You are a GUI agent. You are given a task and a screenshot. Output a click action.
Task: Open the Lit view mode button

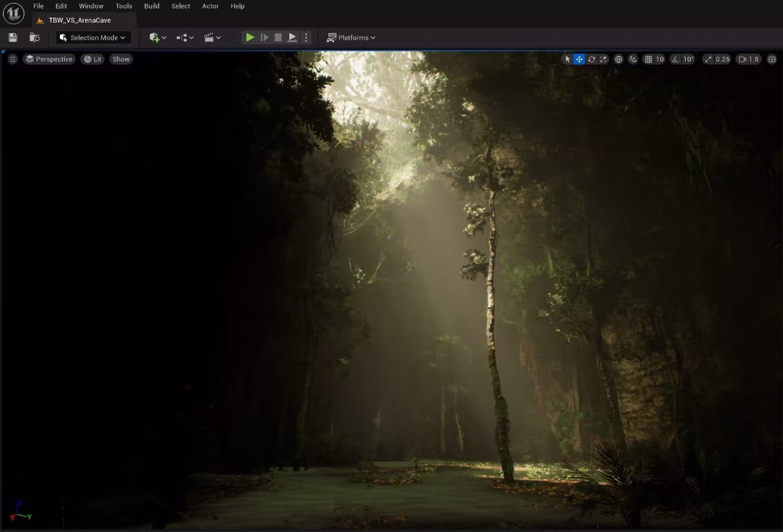(x=93, y=59)
